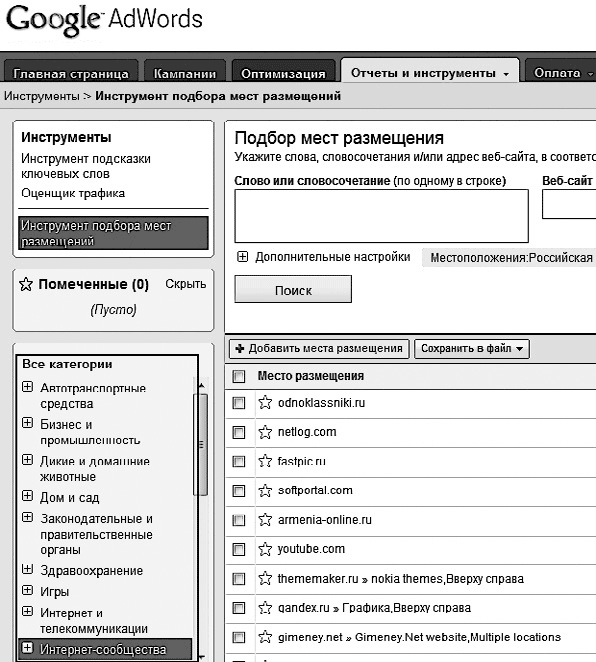Check the netlog.com row checkbox
The width and height of the screenshot is (596, 662).
238,432
